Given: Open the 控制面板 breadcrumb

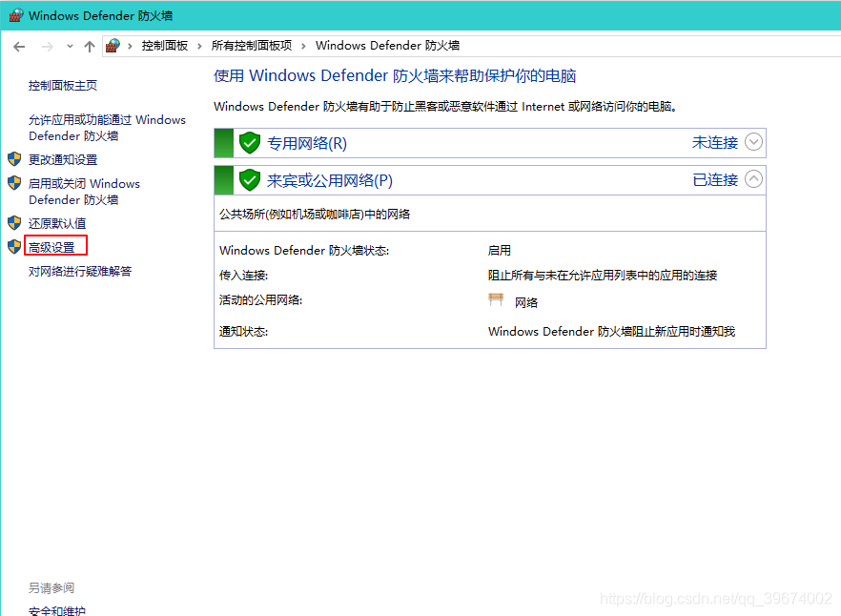Looking at the screenshot, I should click(165, 46).
